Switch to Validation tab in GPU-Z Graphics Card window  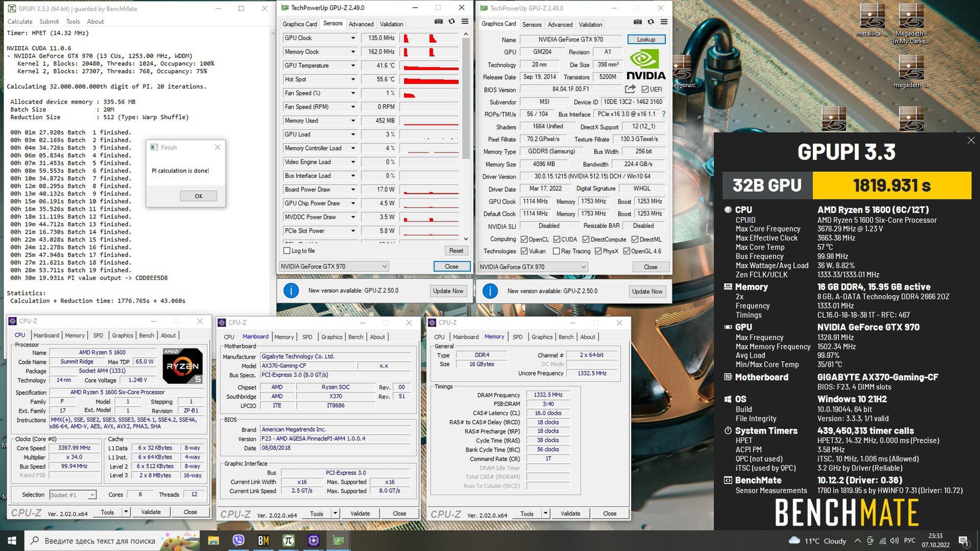tap(591, 24)
